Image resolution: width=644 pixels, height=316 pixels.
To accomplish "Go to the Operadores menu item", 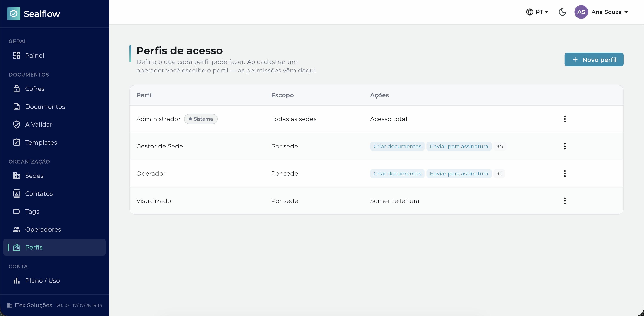I will pyautogui.click(x=55, y=229).
